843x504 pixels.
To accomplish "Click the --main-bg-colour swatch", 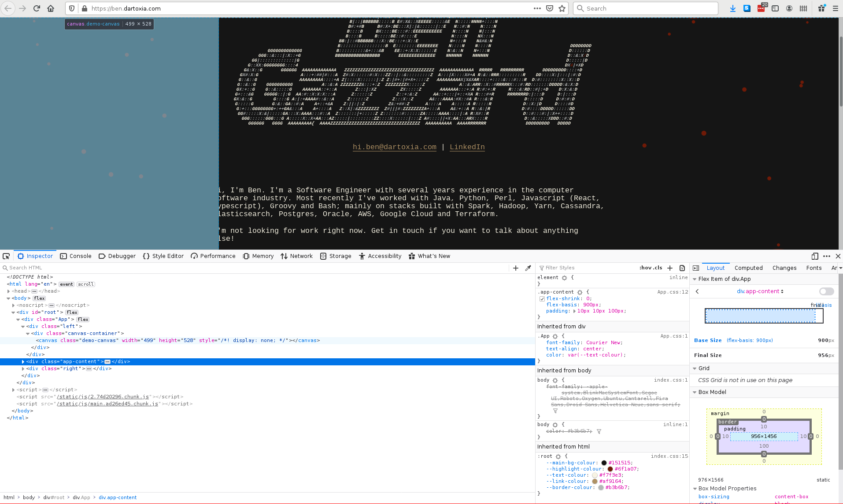I will coord(604,463).
